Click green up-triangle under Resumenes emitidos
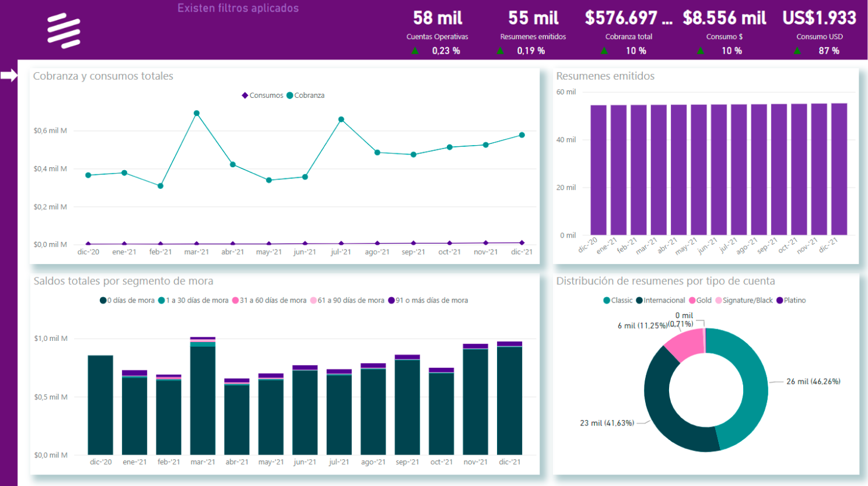 500,51
